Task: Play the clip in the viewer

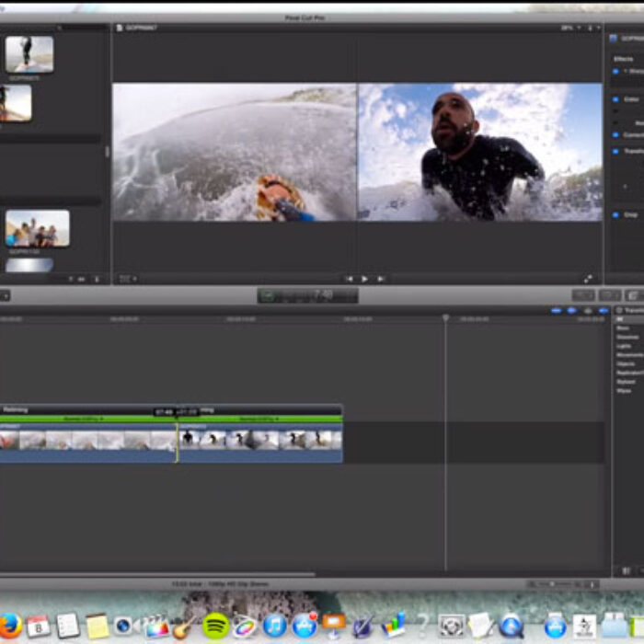Action: pos(364,279)
